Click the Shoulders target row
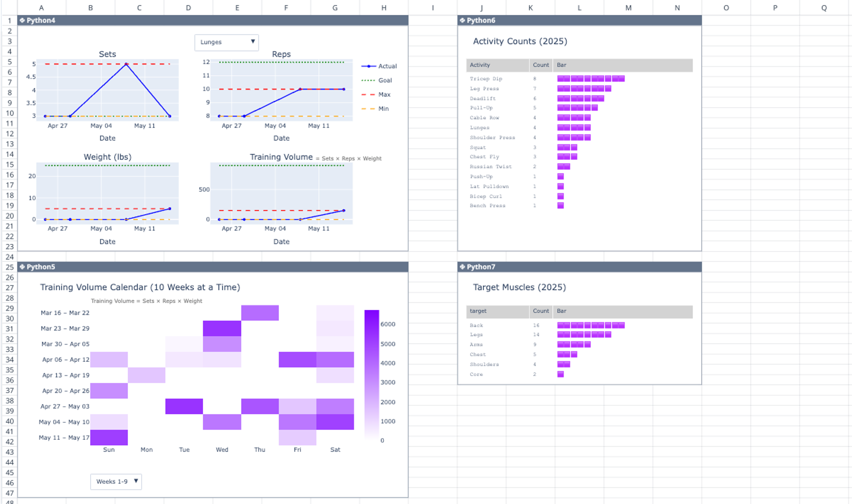This screenshot has height=504, width=852. click(x=579, y=364)
